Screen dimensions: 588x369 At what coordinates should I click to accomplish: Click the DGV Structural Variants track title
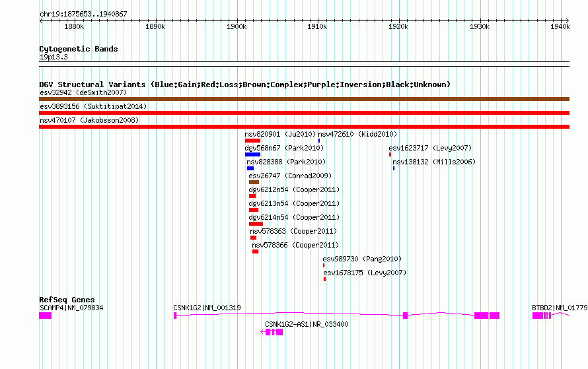point(245,84)
